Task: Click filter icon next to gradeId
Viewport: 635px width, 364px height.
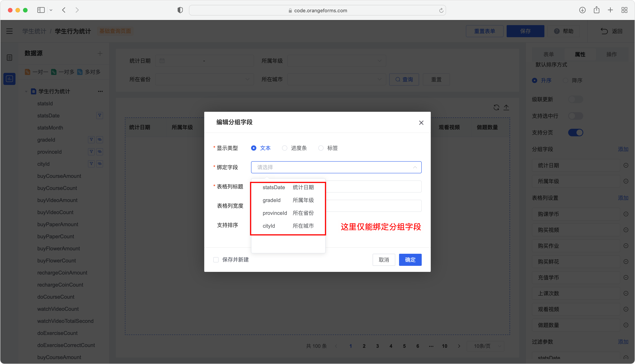Action: [x=92, y=140]
